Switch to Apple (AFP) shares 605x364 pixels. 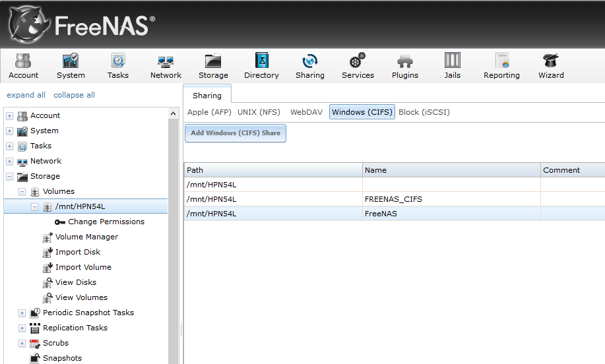[209, 112]
